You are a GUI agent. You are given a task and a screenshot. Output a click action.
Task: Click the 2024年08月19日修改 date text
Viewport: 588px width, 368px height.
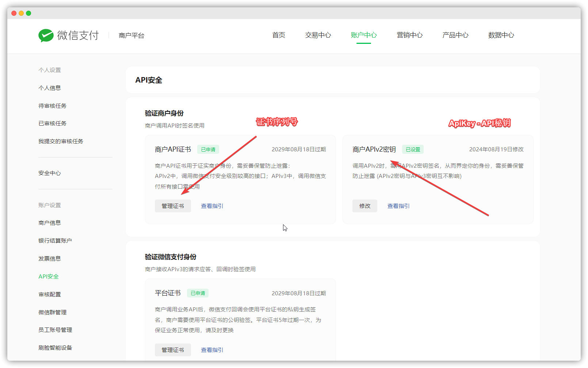point(496,149)
